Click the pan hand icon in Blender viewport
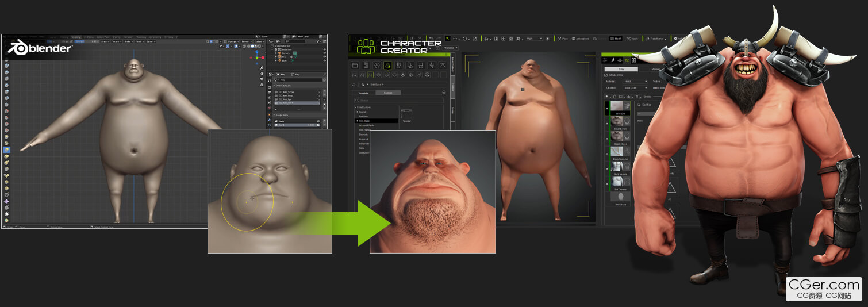 262,74
